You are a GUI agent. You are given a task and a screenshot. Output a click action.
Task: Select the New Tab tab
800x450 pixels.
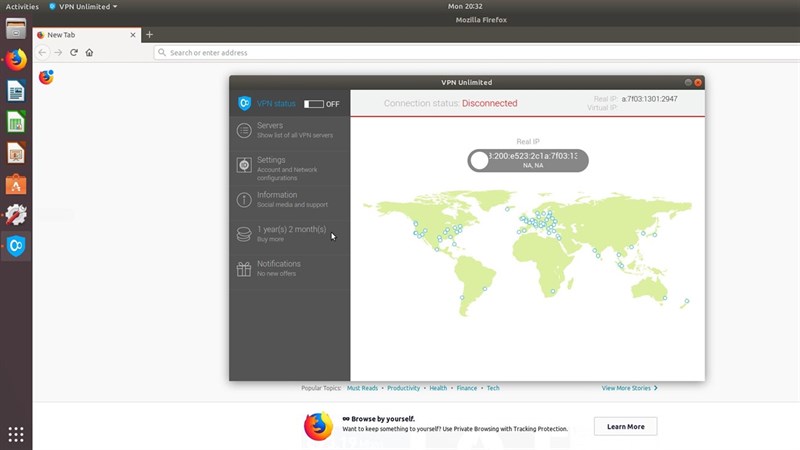pyautogui.click(x=87, y=35)
